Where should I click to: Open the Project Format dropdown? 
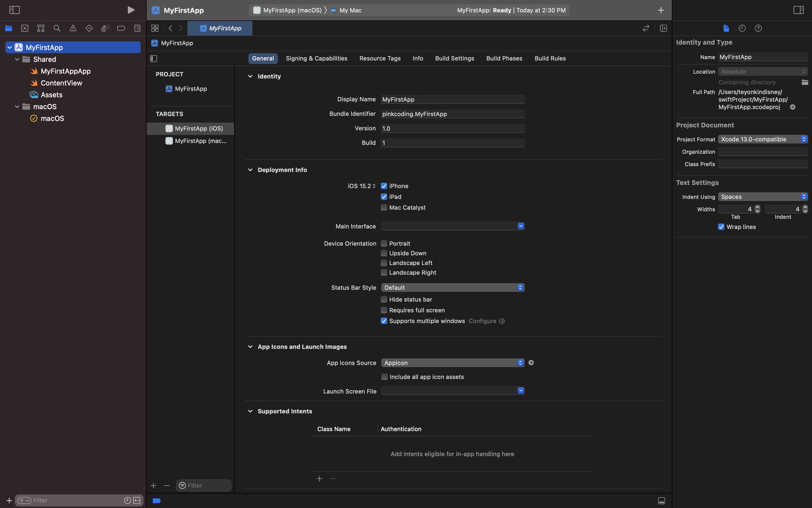[763, 139]
